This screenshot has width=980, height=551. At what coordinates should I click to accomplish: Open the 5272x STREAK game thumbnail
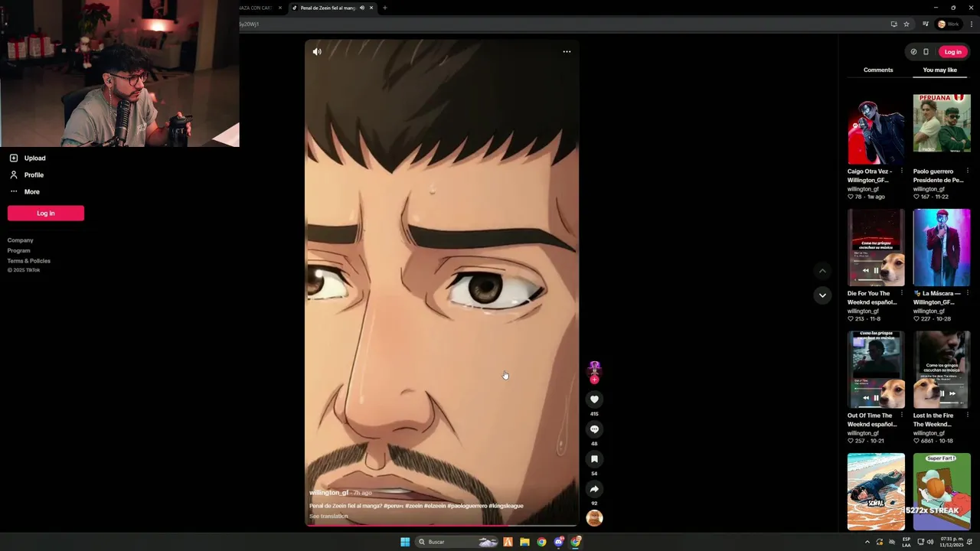[x=942, y=491]
